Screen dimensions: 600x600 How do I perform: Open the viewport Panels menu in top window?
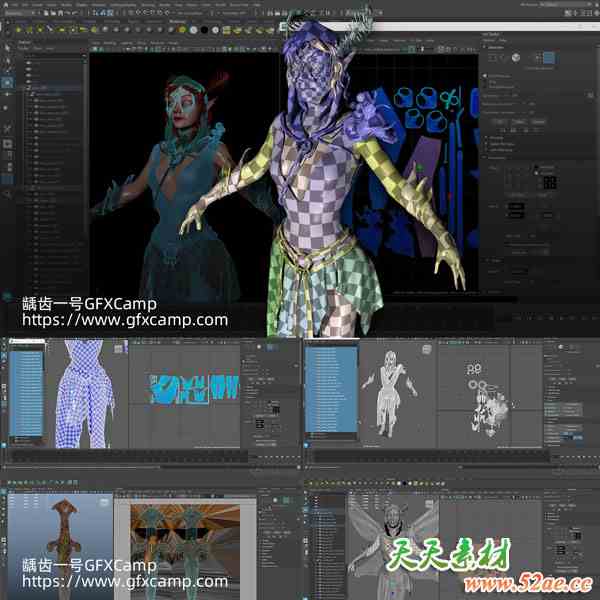[x=172, y=43]
